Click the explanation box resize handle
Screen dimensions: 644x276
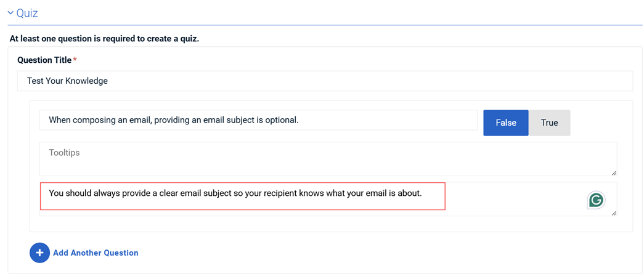(614, 213)
